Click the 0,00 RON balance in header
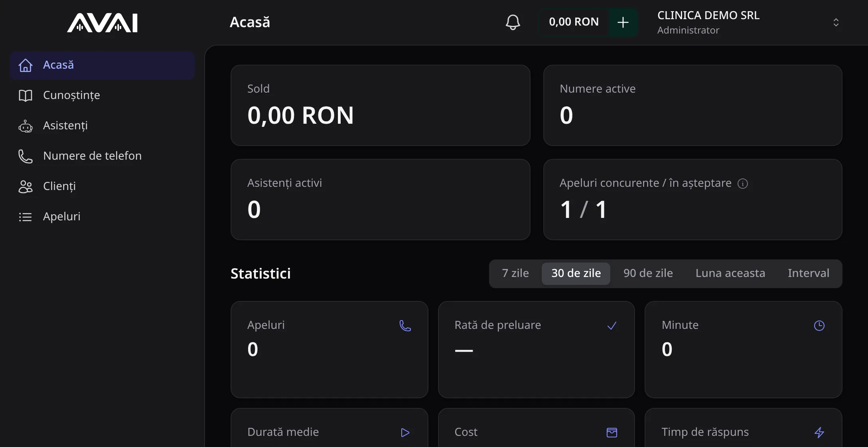 tap(574, 22)
